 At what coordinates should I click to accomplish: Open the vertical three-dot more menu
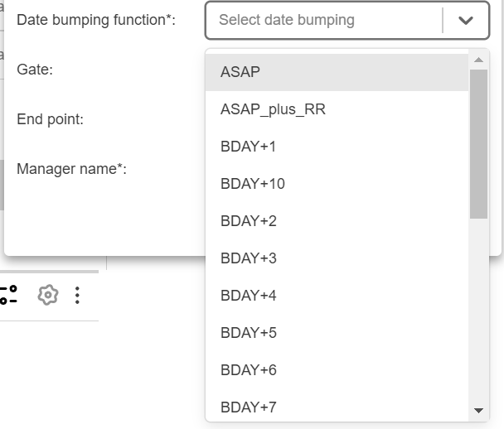pos(77,295)
